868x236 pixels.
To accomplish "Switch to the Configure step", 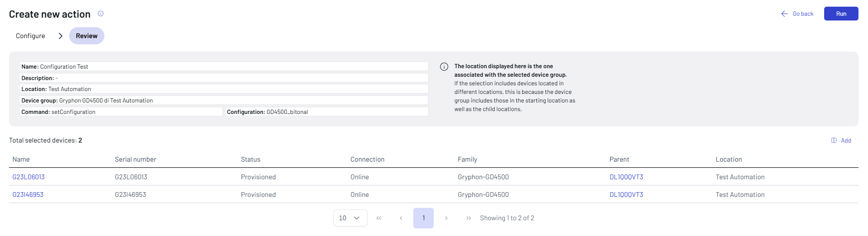I will coord(31,36).
